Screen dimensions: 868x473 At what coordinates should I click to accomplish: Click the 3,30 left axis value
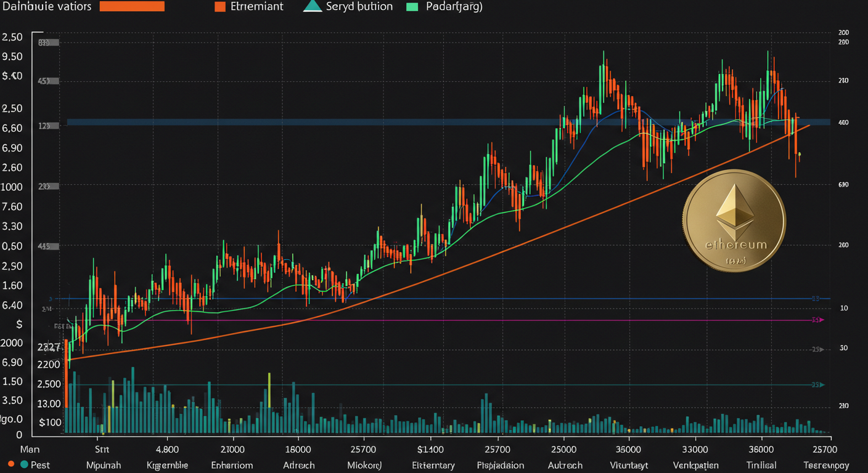12,226
